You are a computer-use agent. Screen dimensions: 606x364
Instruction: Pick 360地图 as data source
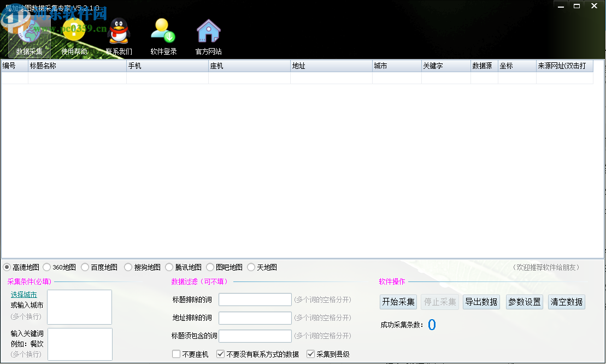tap(48, 267)
